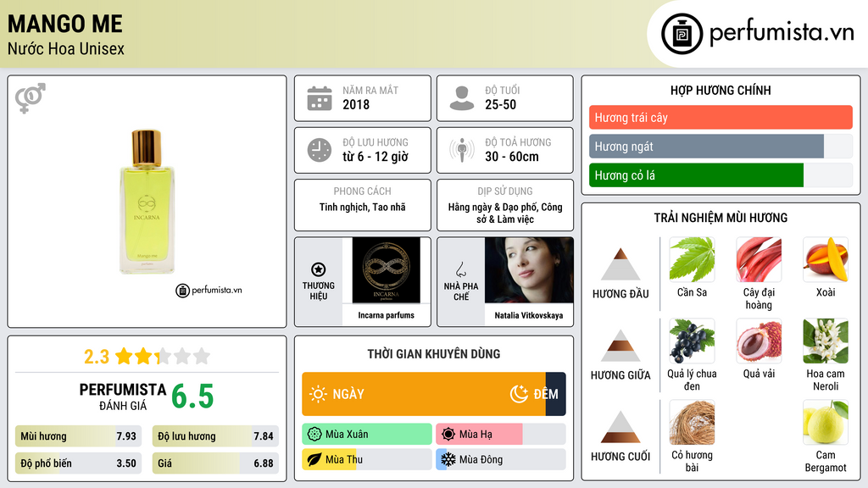Screen dimensions: 868x488
Task: Click the Hương ngát accord bar
Action: point(721,146)
